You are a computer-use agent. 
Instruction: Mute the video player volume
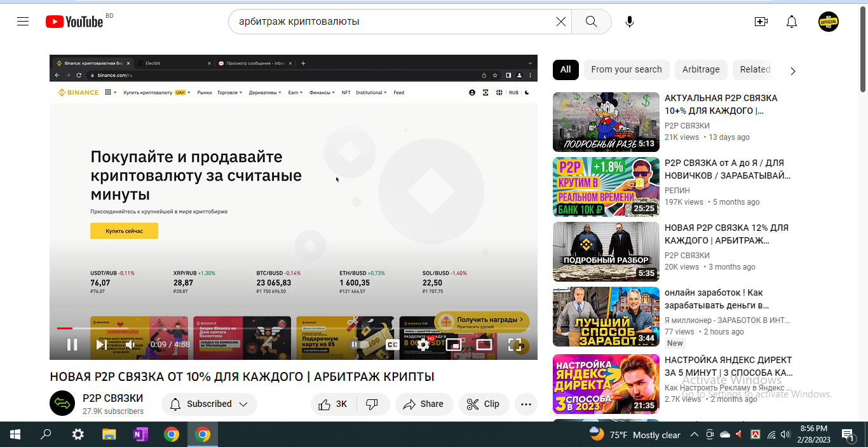[130, 345]
